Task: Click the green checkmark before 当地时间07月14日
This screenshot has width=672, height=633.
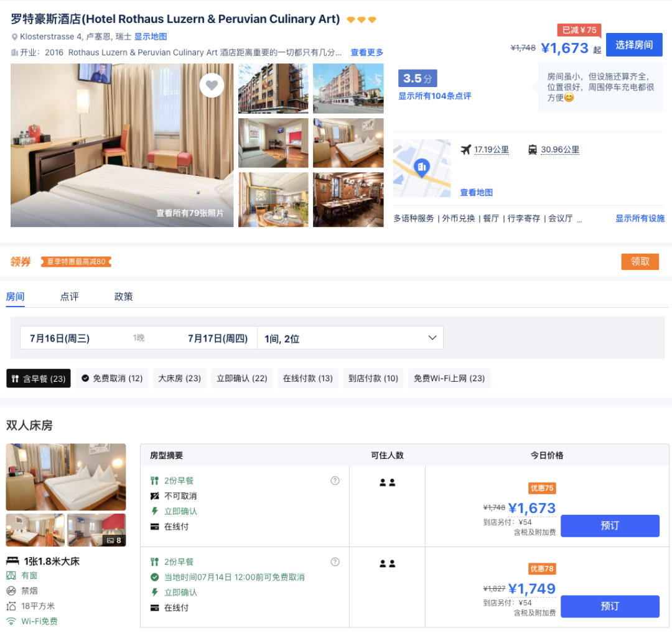Action: [x=155, y=577]
